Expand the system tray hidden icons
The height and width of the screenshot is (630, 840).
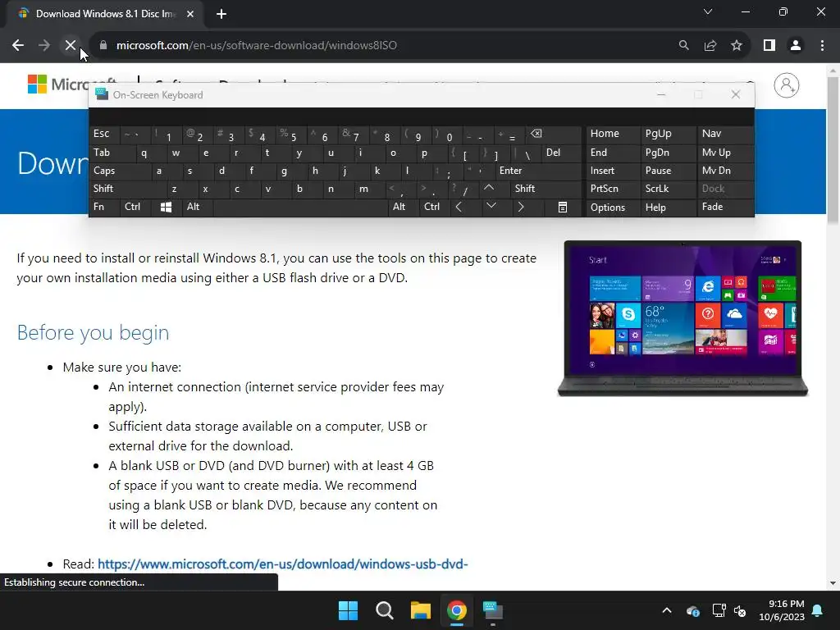pos(666,610)
